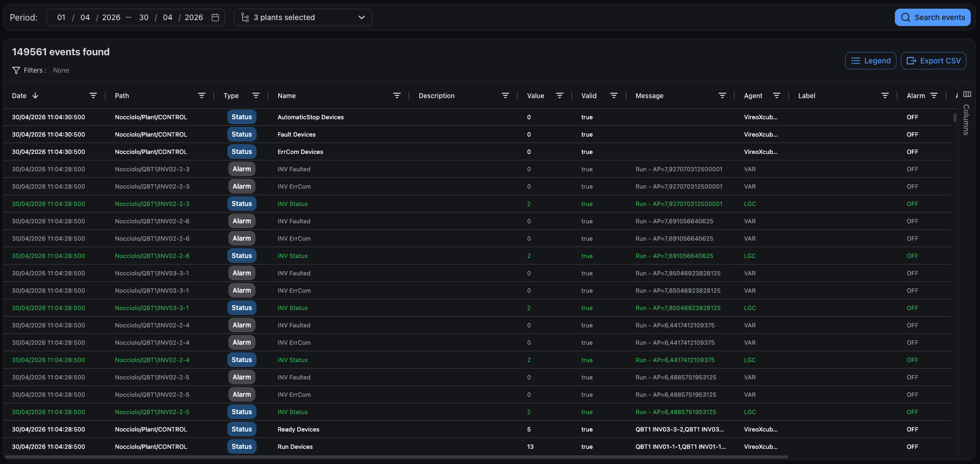Click the vertical table scrollbar thumb

955,118
